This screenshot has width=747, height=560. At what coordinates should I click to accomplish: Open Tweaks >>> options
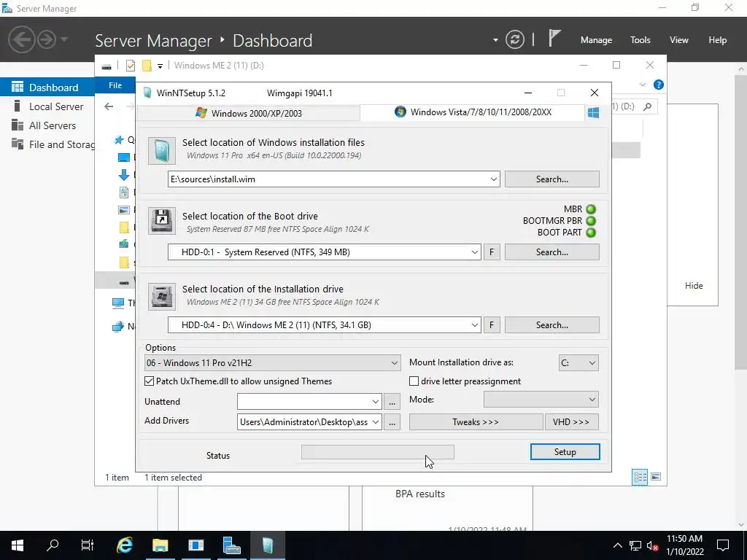(476, 422)
